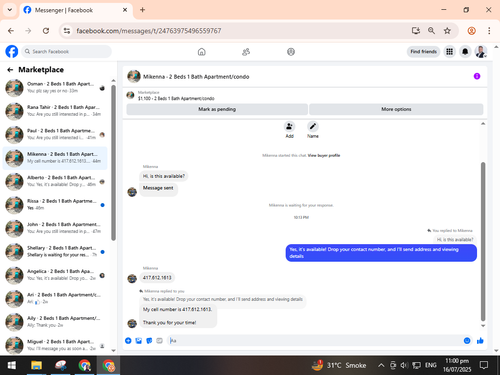Open Angelica's conversation

click(x=55, y=275)
